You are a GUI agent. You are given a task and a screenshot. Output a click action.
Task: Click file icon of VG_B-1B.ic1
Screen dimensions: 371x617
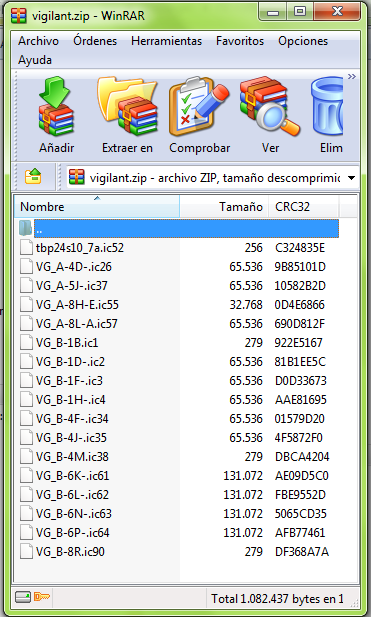(x=26, y=343)
